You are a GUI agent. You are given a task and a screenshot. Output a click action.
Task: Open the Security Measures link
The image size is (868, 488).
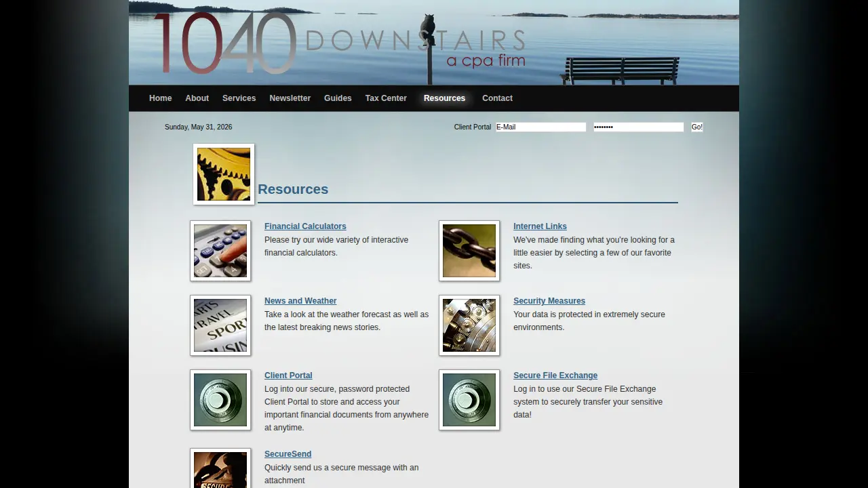(549, 301)
